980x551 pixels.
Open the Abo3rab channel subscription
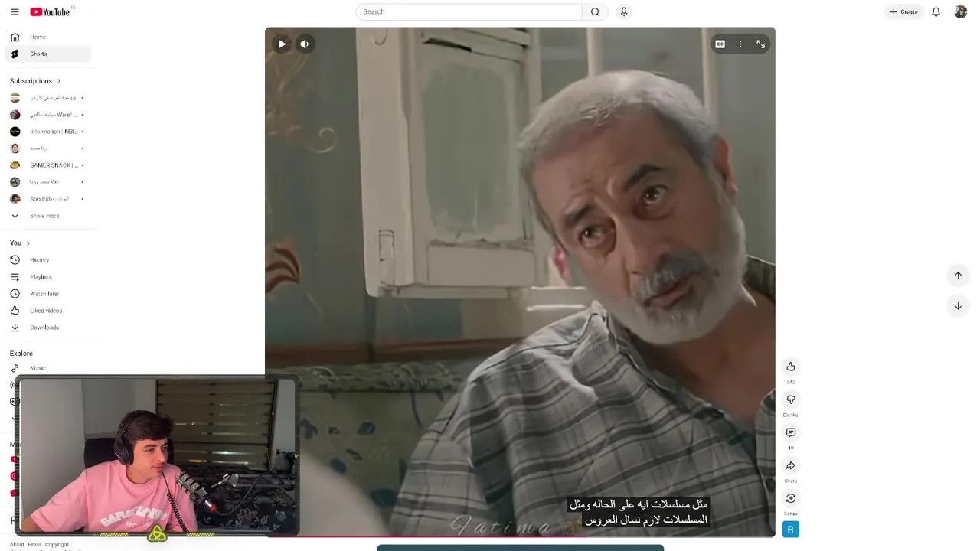point(47,199)
